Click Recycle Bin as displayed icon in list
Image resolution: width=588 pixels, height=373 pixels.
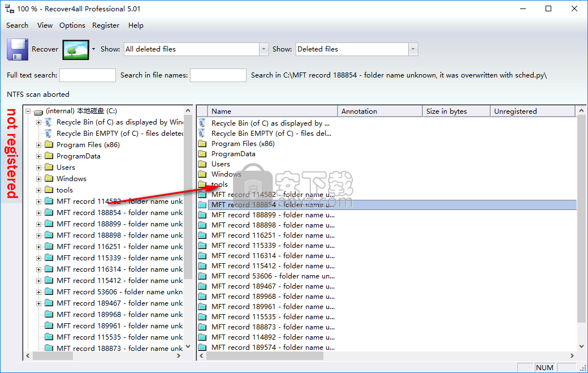pyautogui.click(x=202, y=123)
